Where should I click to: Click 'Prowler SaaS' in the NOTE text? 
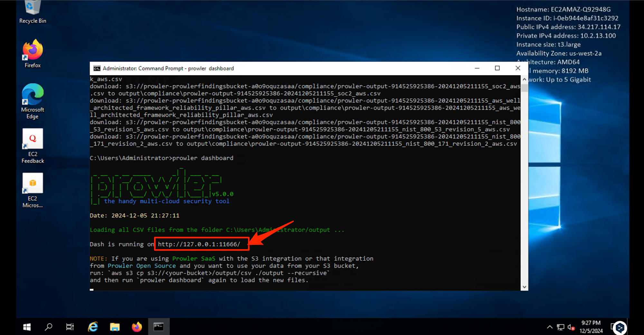pos(194,258)
